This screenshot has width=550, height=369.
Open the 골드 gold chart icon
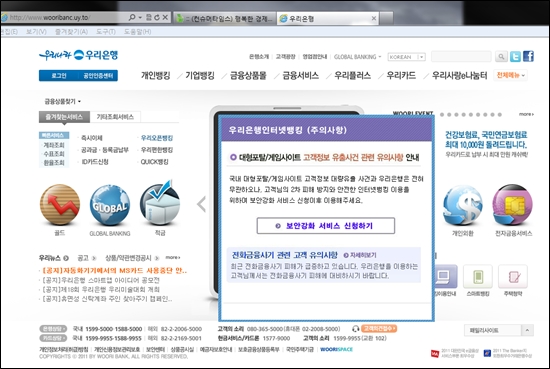[x=60, y=204]
